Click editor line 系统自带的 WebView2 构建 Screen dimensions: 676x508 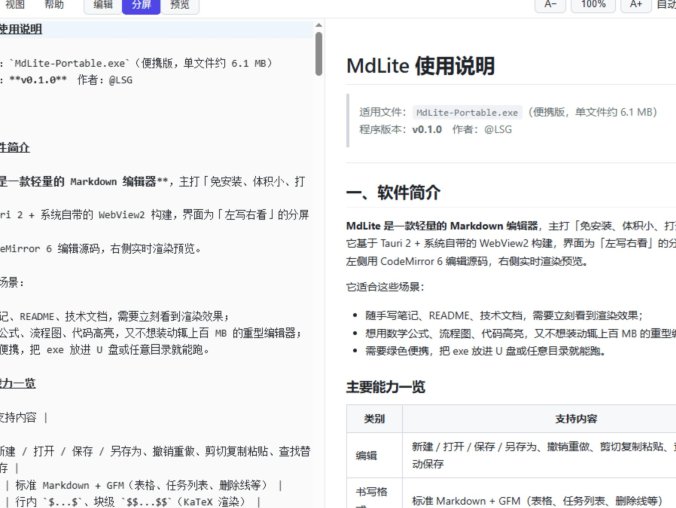(x=154, y=215)
